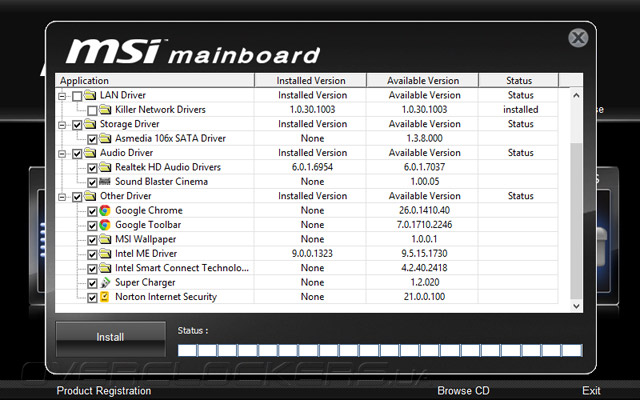Click the MSI Wallpaper folder icon
This screenshot has width=640, height=400.
tap(105, 239)
